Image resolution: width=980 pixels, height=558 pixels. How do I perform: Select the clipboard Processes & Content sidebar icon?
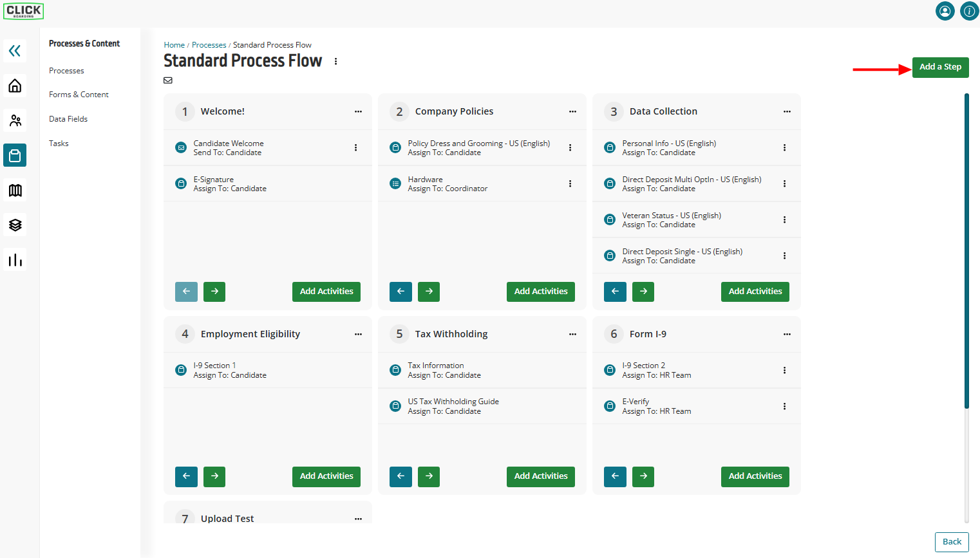pyautogui.click(x=15, y=155)
